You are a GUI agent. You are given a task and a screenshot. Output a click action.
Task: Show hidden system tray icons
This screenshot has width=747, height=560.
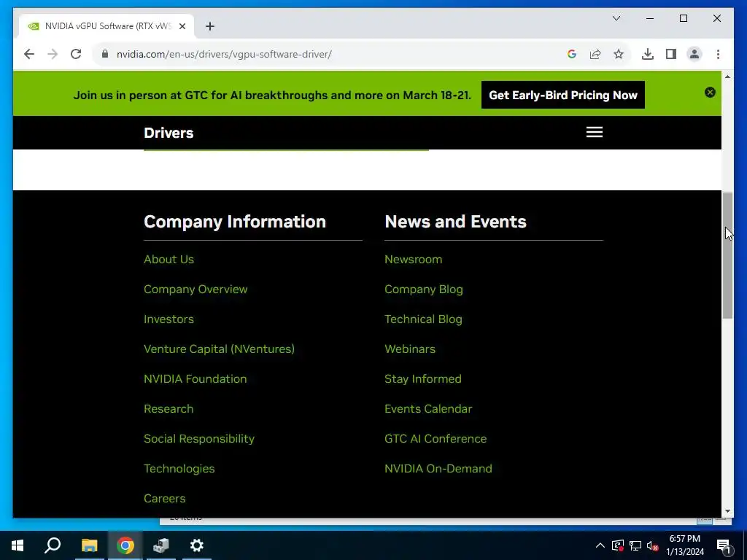[x=600, y=545]
